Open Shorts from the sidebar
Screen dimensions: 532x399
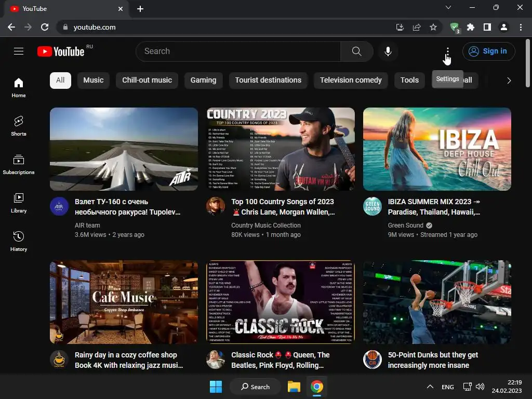click(19, 126)
